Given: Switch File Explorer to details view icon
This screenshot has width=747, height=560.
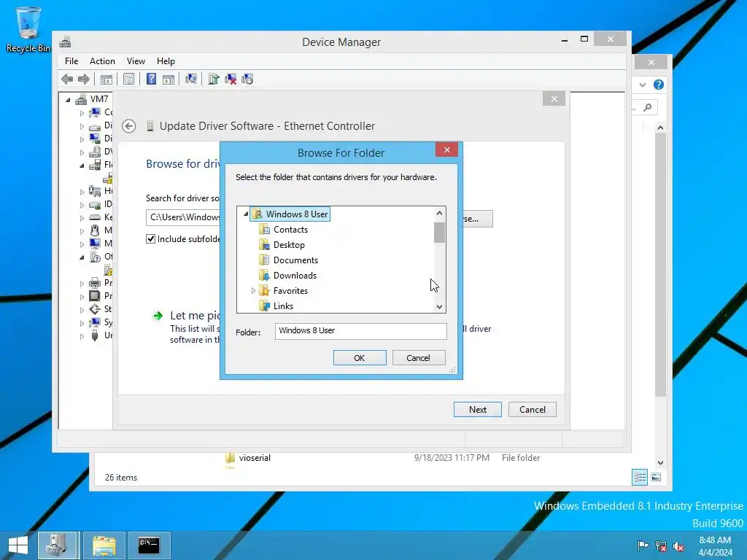Looking at the screenshot, I should pos(640,477).
